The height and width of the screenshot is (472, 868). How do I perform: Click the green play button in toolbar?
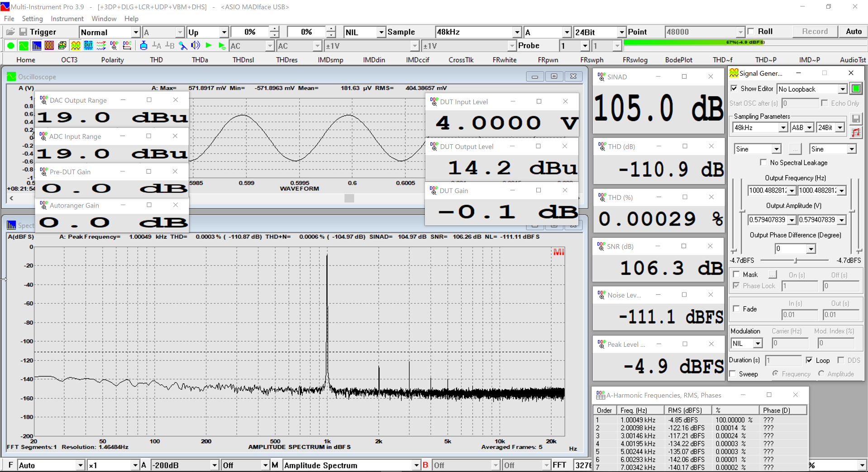click(209, 46)
